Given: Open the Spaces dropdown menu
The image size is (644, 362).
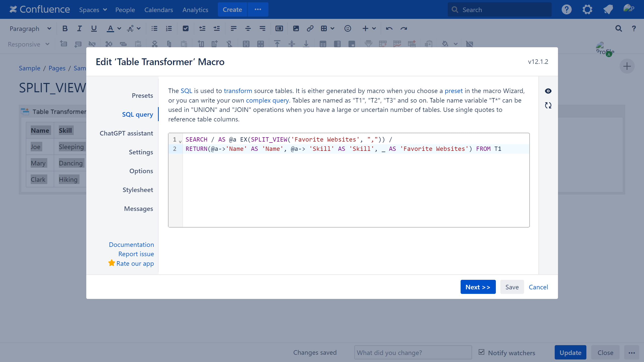Looking at the screenshot, I should coord(93,10).
